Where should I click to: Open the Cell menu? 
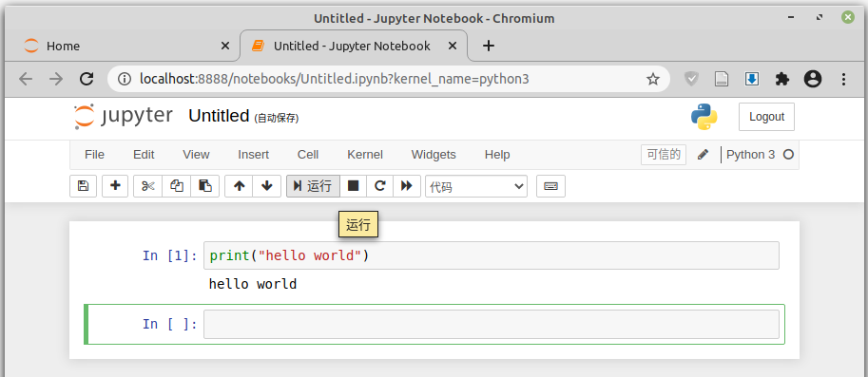[308, 155]
